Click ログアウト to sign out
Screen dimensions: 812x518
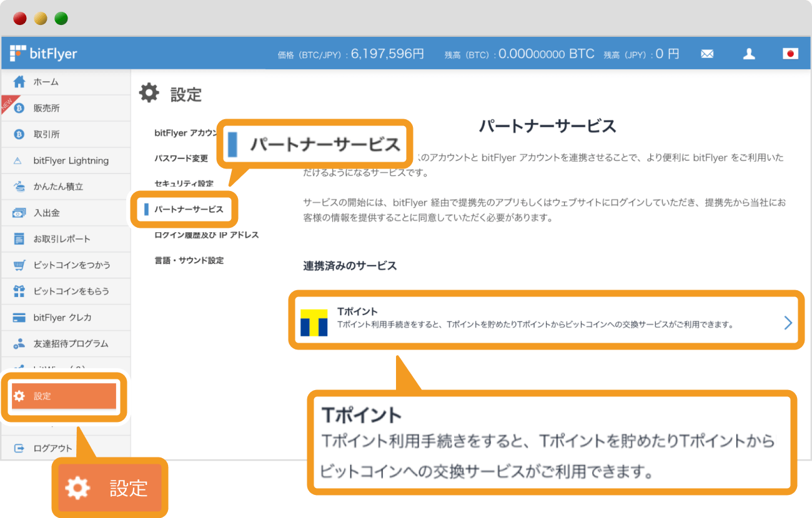tap(52, 448)
